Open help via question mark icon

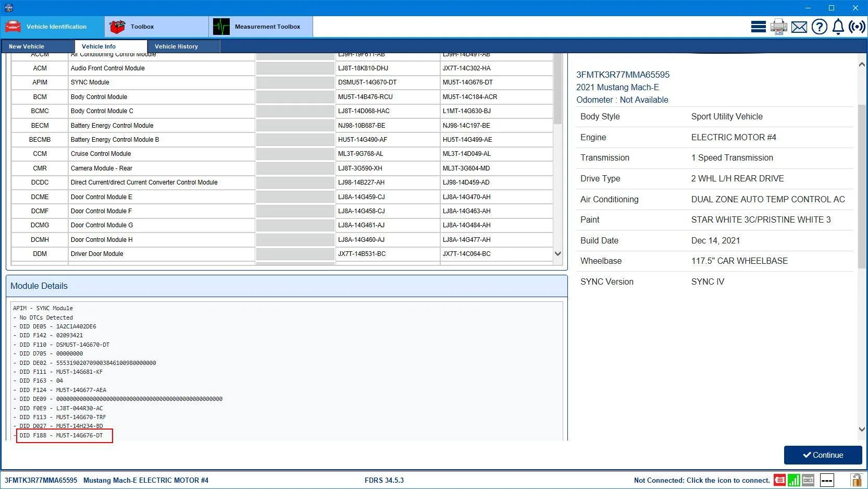[819, 27]
